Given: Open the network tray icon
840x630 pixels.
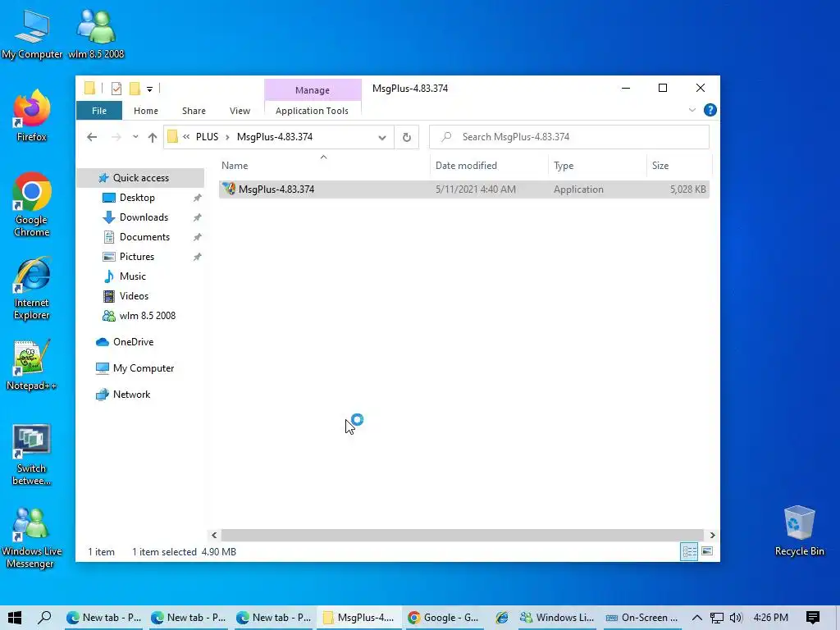Looking at the screenshot, I should 717,618.
